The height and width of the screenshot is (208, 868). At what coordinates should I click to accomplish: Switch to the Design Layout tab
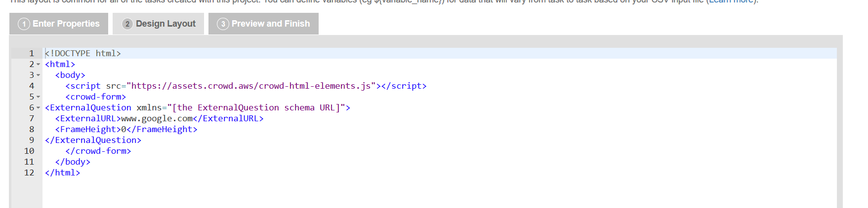[158, 24]
